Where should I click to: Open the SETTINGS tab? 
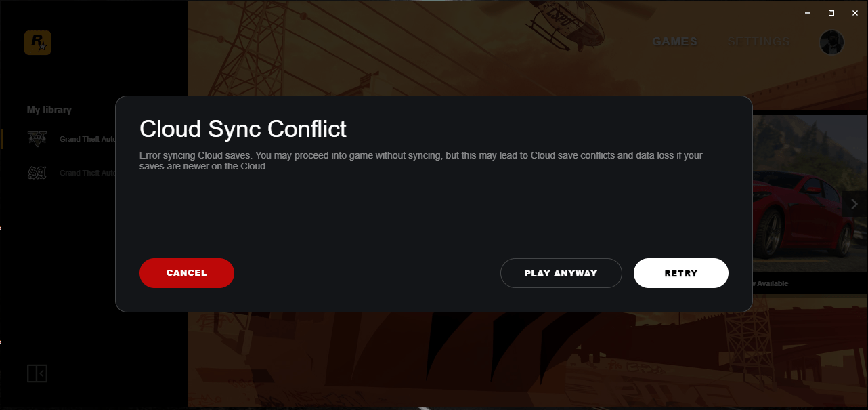758,42
